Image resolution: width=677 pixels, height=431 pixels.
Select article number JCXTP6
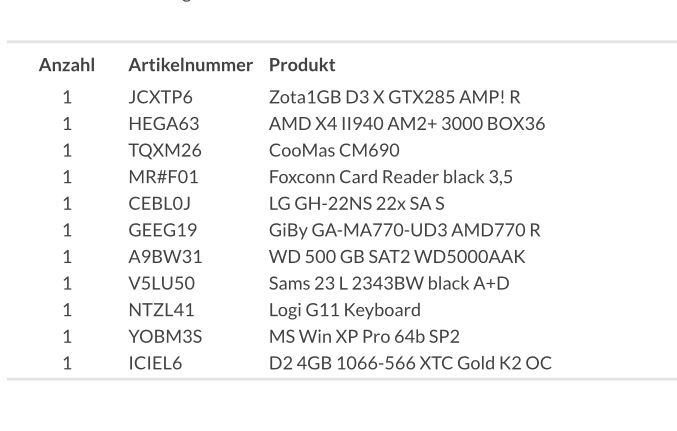[x=160, y=97]
